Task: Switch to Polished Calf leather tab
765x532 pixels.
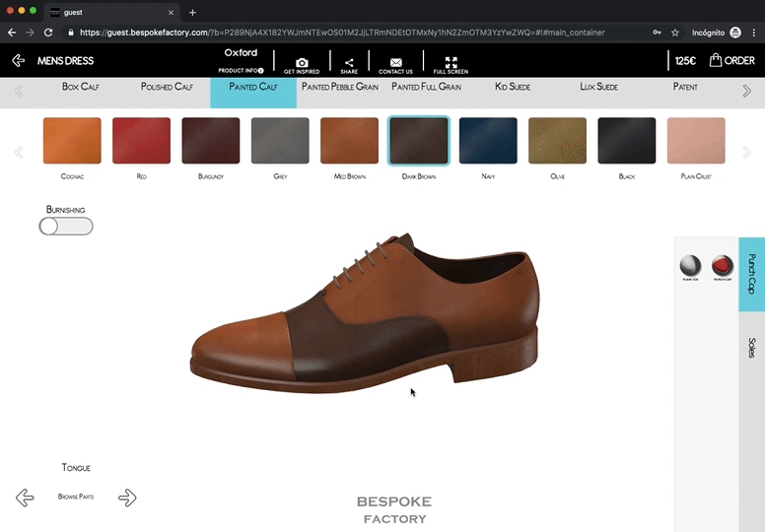Action: pyautogui.click(x=167, y=88)
